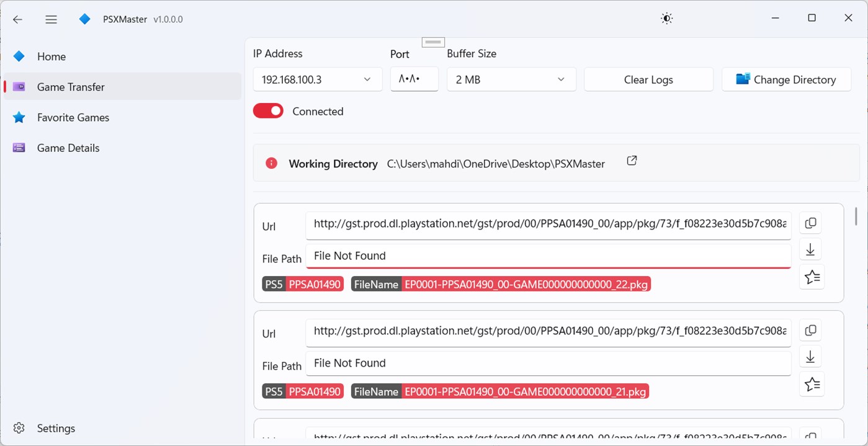Click FileName badge ending in _22.pkg
Screen dimensions: 868x446
pyautogui.click(x=501, y=285)
